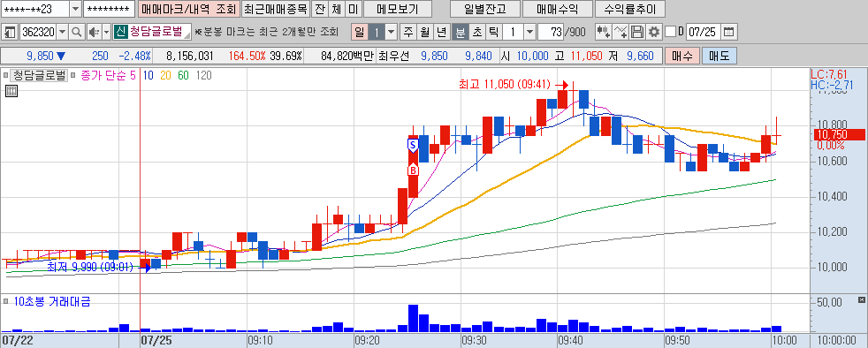
Task: Open the calendar date picker icon
Action: point(729,32)
